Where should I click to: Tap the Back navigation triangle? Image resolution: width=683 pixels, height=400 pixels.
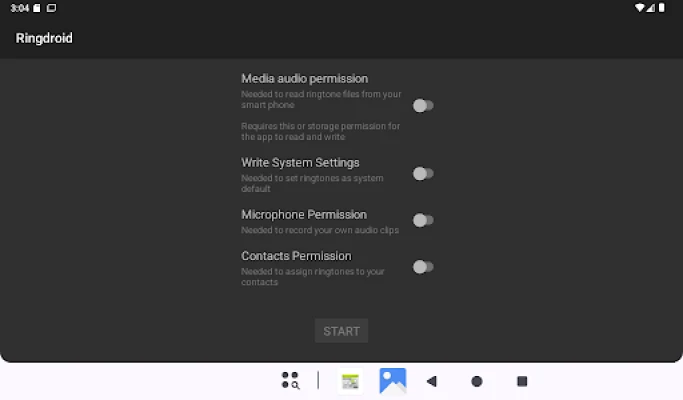point(432,381)
